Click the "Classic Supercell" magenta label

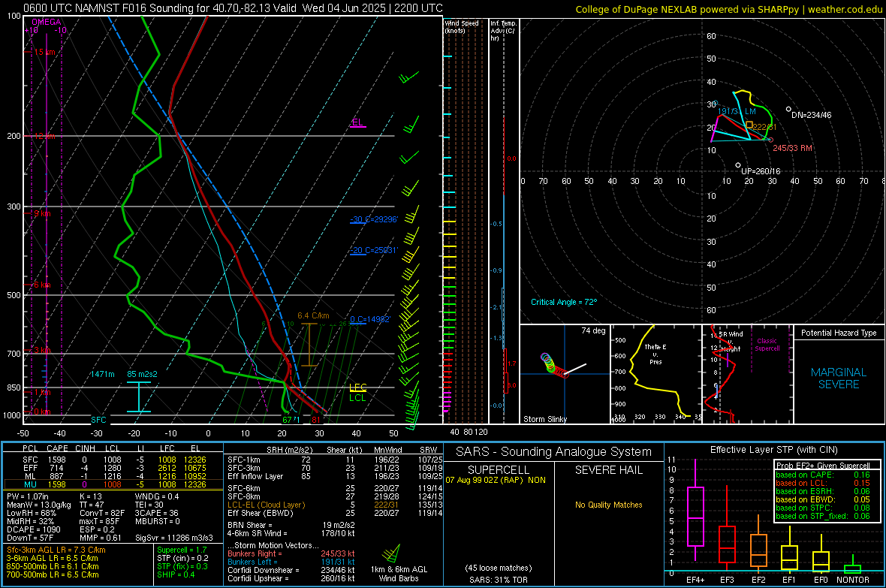click(767, 345)
